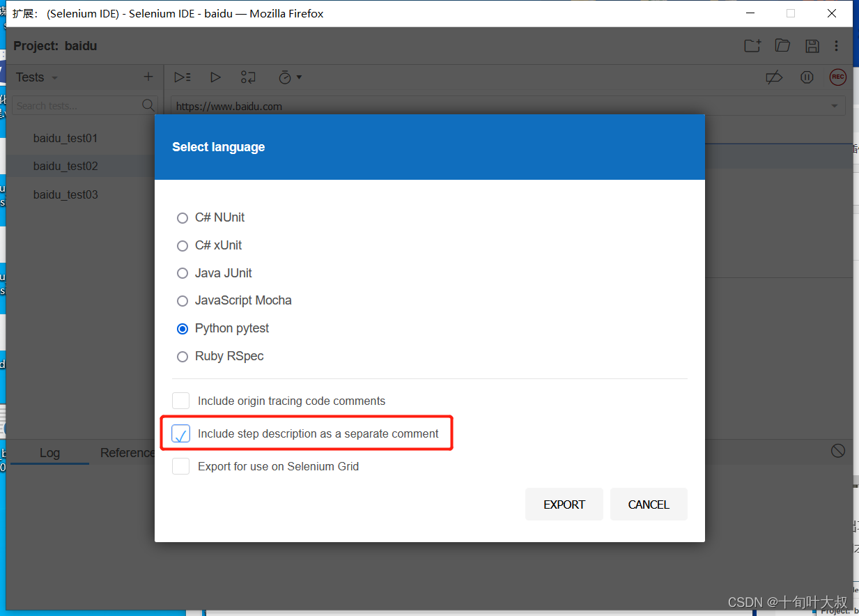
Task: Click the CANCEL button
Action: tap(649, 505)
